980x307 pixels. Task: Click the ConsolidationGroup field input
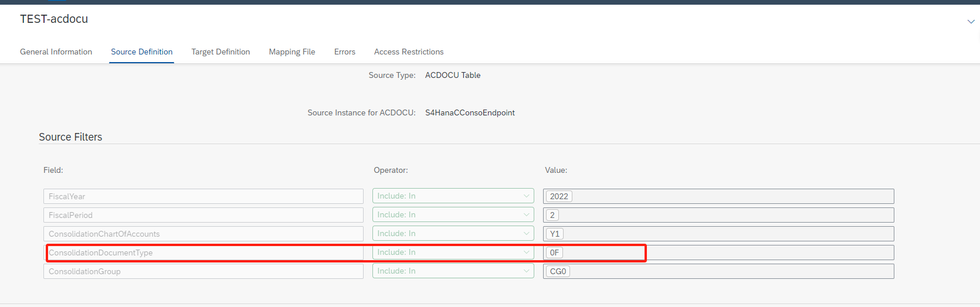204,271
